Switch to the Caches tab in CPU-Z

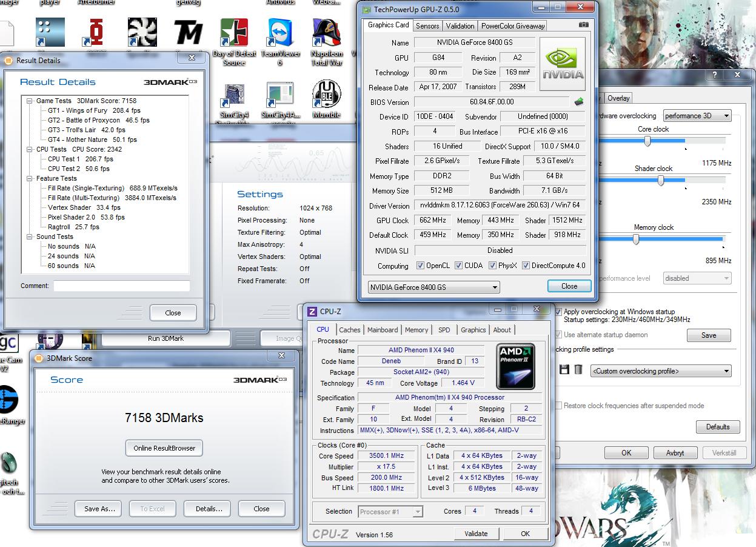tap(349, 330)
